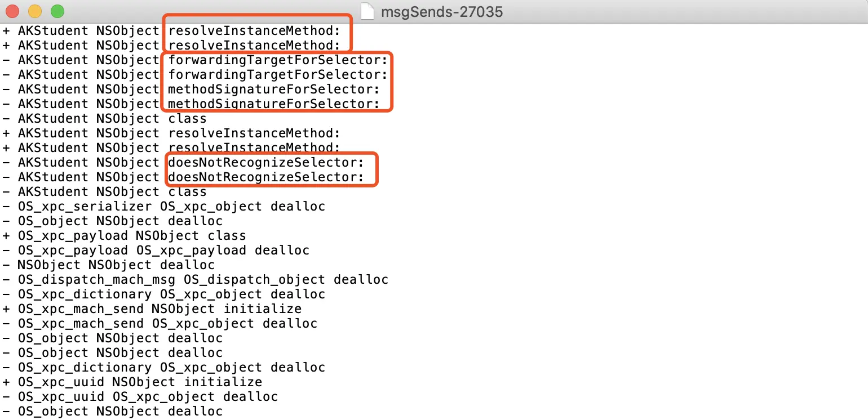Viewport: 868px width, 420px height.
Task: Click the OS_xpc_mach_send NSObject initialize line
Action: 152,309
